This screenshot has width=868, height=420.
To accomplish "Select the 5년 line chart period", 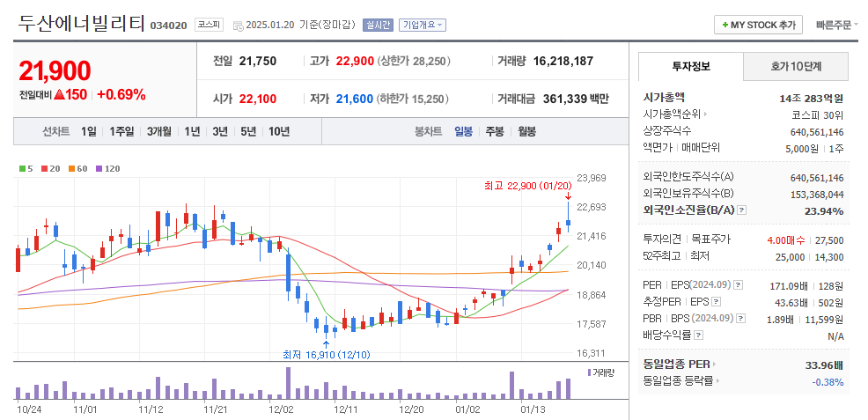I will click(x=248, y=132).
